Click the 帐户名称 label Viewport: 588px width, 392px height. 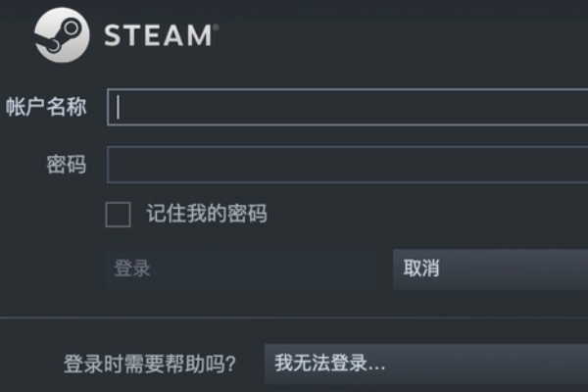click(45, 107)
